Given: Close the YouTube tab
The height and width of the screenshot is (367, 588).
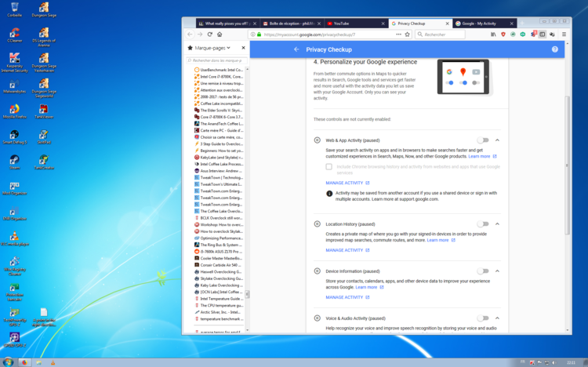Looking at the screenshot, I should click(x=383, y=24).
